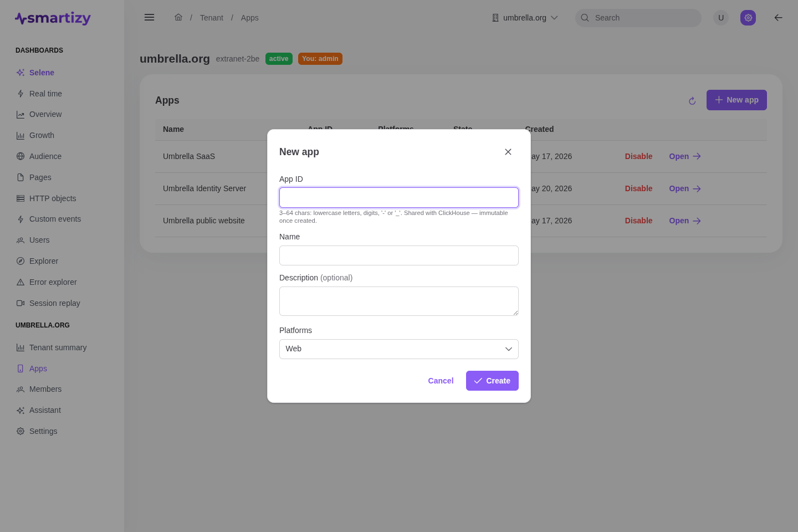Focus the App ID input field
This screenshot has height=532, width=798.
coord(399,197)
